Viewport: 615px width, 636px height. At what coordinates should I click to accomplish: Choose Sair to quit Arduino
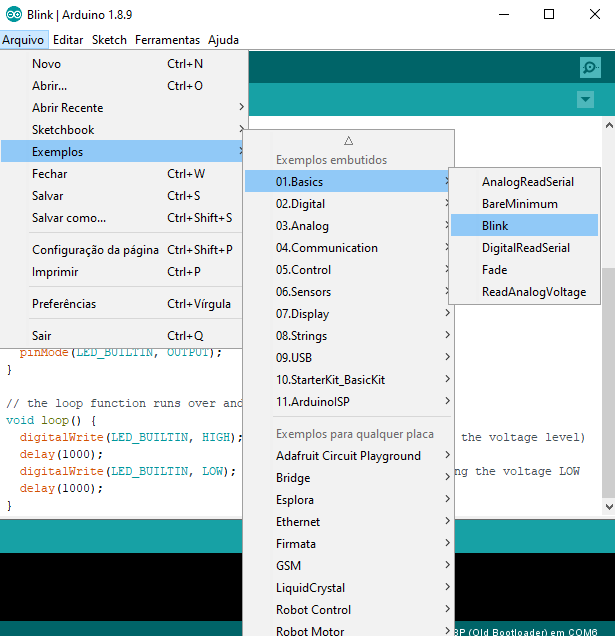[122, 335]
